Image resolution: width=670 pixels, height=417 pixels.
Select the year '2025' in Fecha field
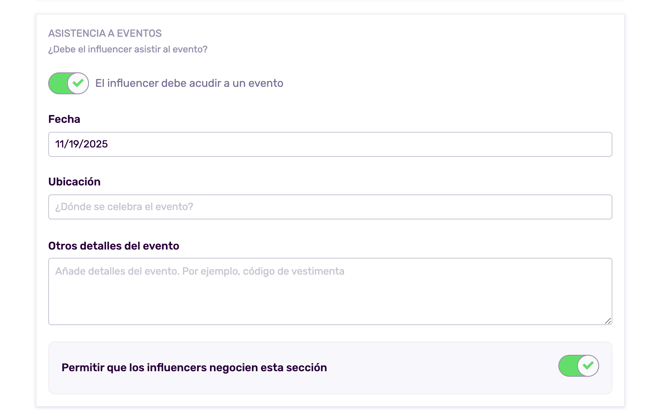[95, 144]
